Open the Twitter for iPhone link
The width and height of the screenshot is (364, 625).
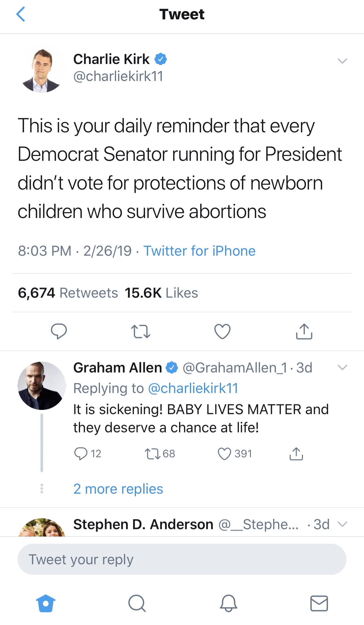(x=199, y=251)
